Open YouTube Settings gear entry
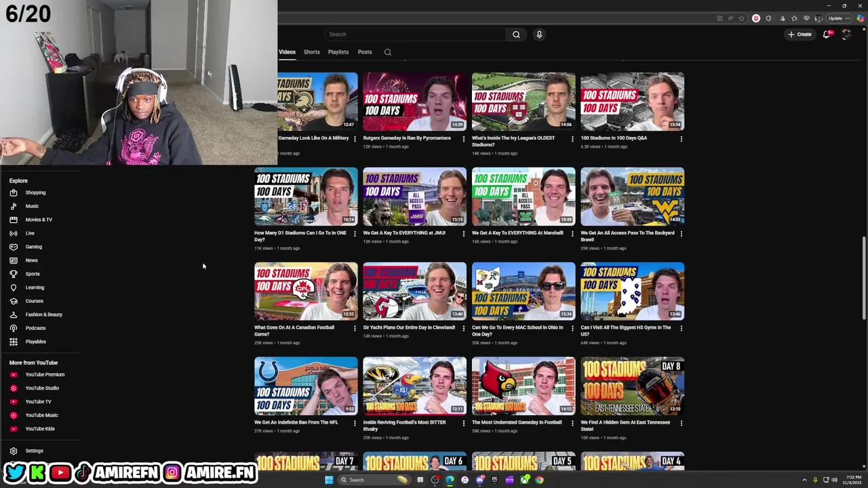The height and width of the screenshot is (488, 868). click(34, 451)
